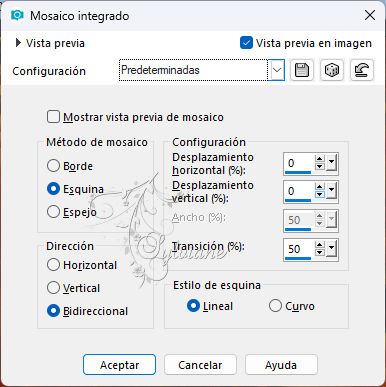Image resolution: width=386 pixels, height=387 pixels.
Task: Click the save preset floppy disk icon
Action: (302, 70)
